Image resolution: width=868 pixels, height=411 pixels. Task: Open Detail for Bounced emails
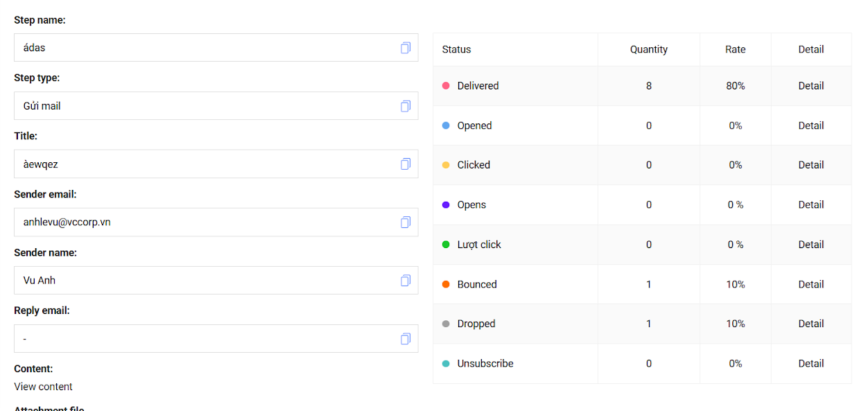[810, 284]
